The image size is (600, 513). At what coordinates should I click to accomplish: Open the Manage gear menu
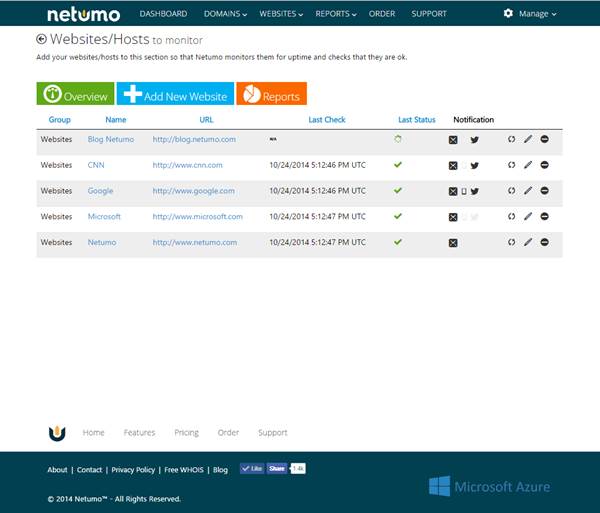pyautogui.click(x=530, y=14)
